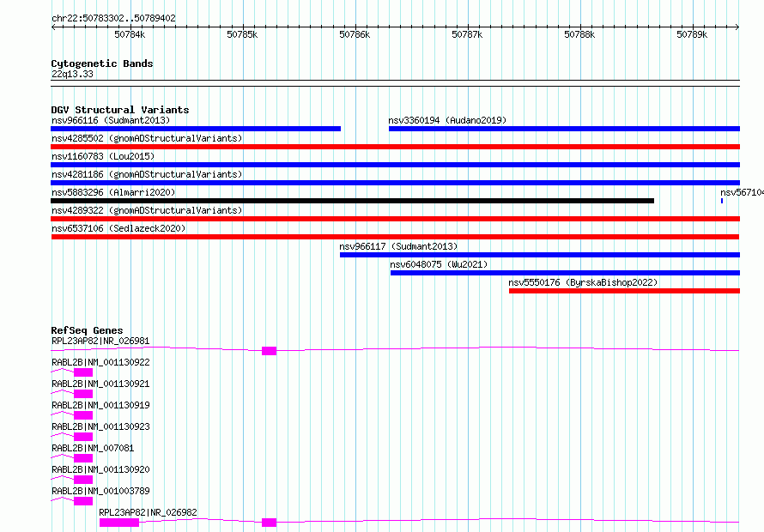Click the nsv966116 (Sudmant2013) blue variant bar
Screen dimensions: 764x532
pyautogui.click(x=196, y=129)
